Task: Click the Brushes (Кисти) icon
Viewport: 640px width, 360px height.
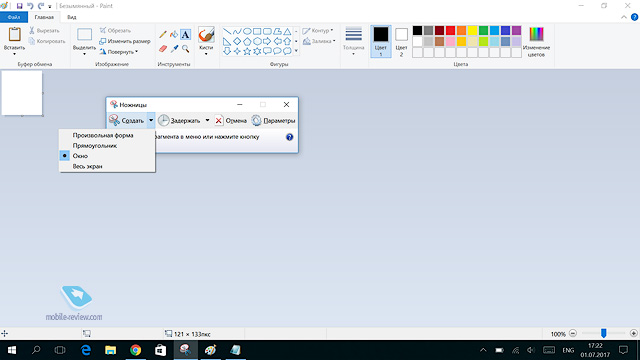Action: pos(206,35)
